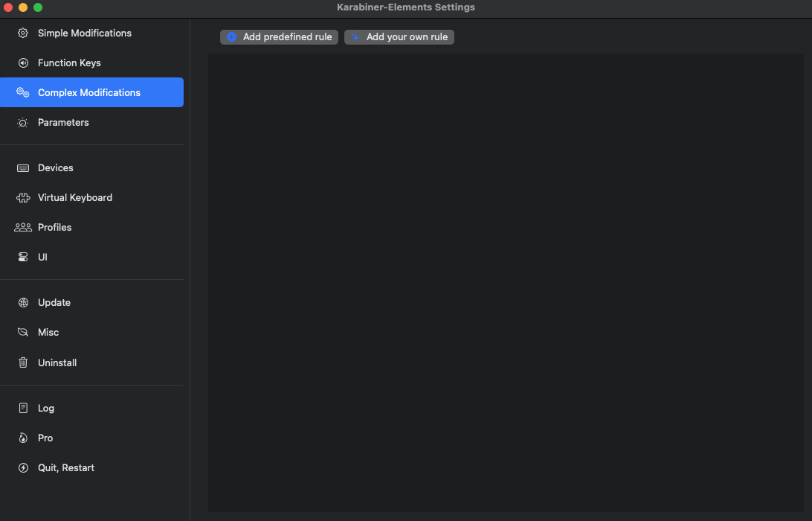The image size is (812, 521).
Task: Select the Quit, Restart power icon
Action: click(x=23, y=467)
